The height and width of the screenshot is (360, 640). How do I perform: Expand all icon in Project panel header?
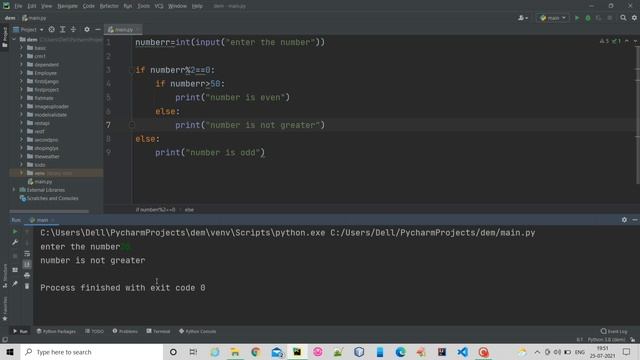coord(62,29)
